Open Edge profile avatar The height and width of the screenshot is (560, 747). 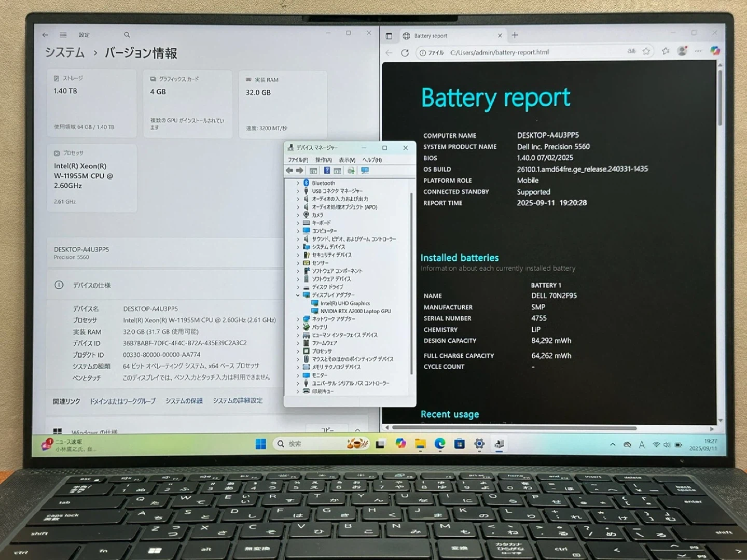click(682, 51)
